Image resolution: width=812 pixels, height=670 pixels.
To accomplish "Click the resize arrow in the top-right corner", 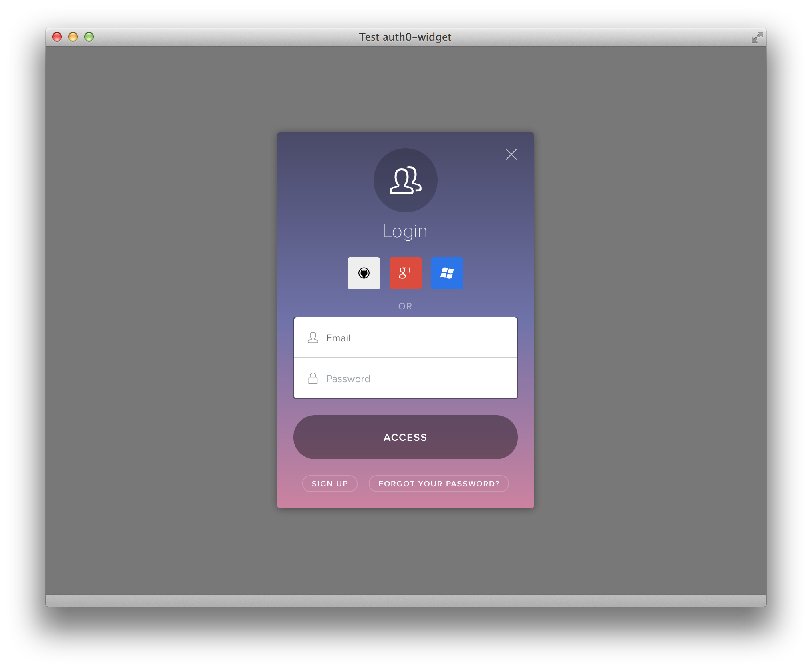I will pos(757,37).
